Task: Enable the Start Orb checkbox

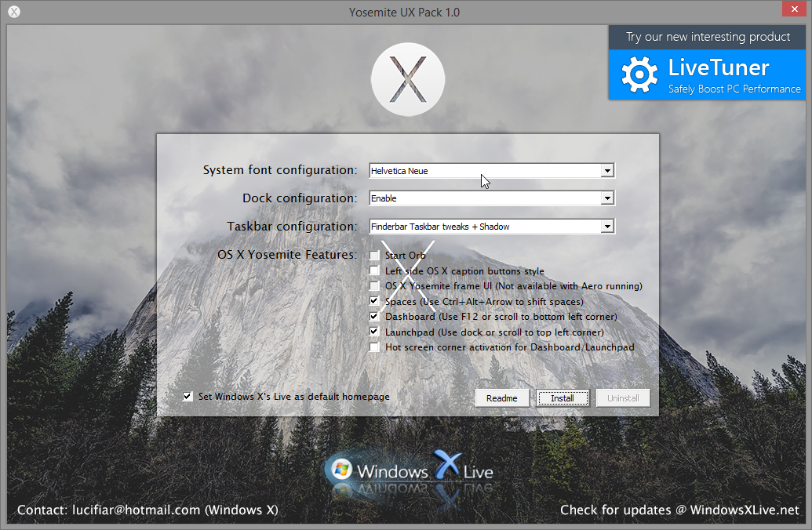Action: point(374,255)
